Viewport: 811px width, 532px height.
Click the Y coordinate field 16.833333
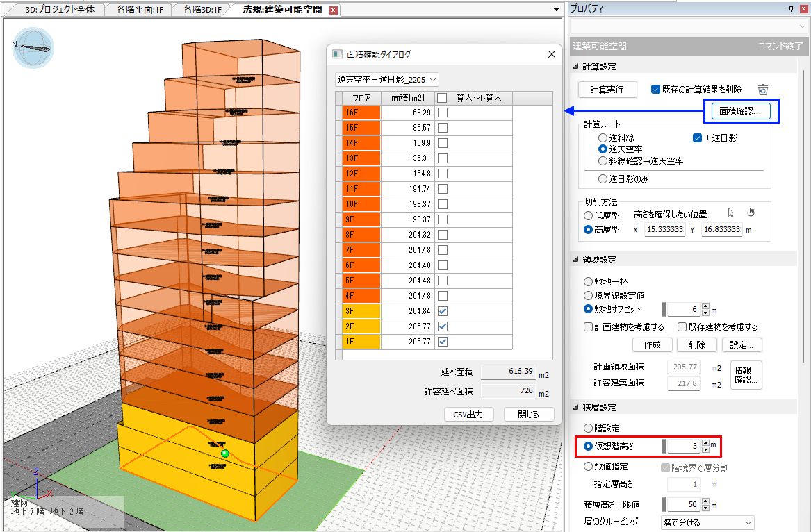(x=721, y=230)
